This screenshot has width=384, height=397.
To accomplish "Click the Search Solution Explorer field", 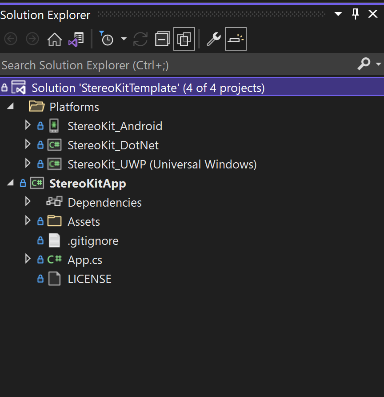I will (x=177, y=65).
